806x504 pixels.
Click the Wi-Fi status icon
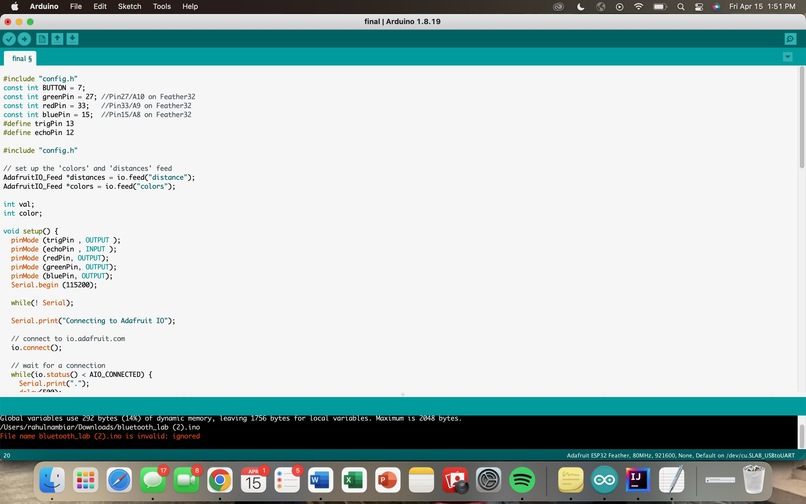638,7
